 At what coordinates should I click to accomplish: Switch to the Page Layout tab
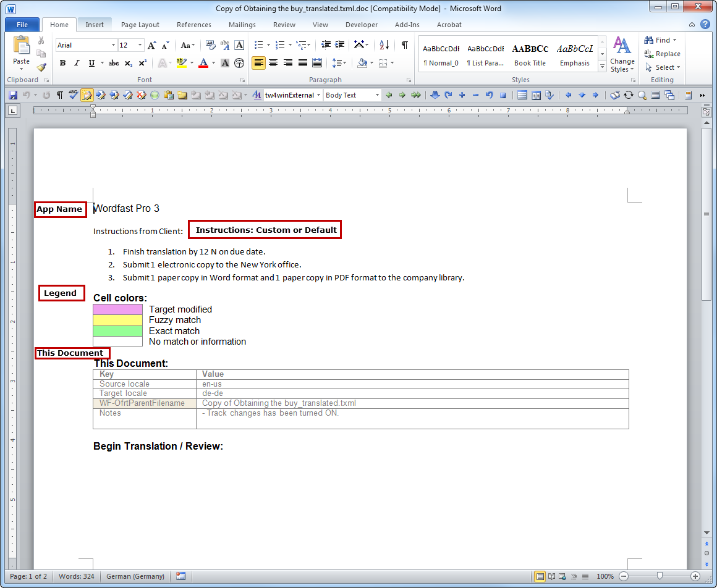140,25
